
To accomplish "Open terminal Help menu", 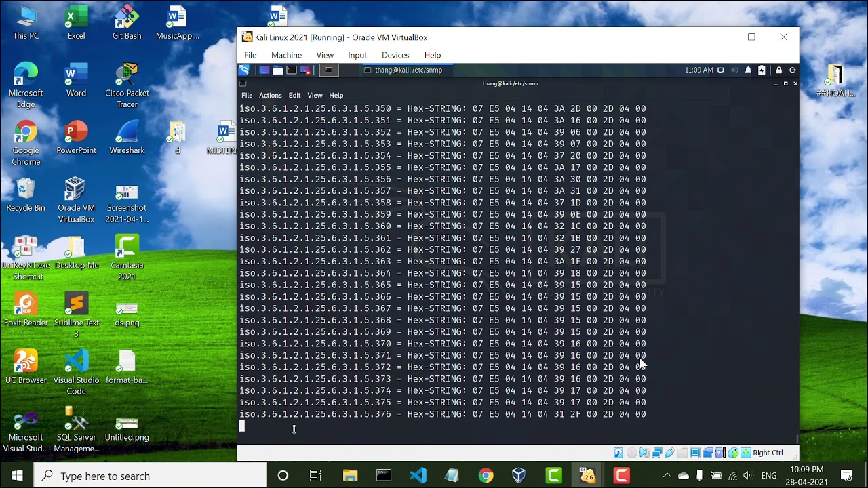I will click(336, 95).
